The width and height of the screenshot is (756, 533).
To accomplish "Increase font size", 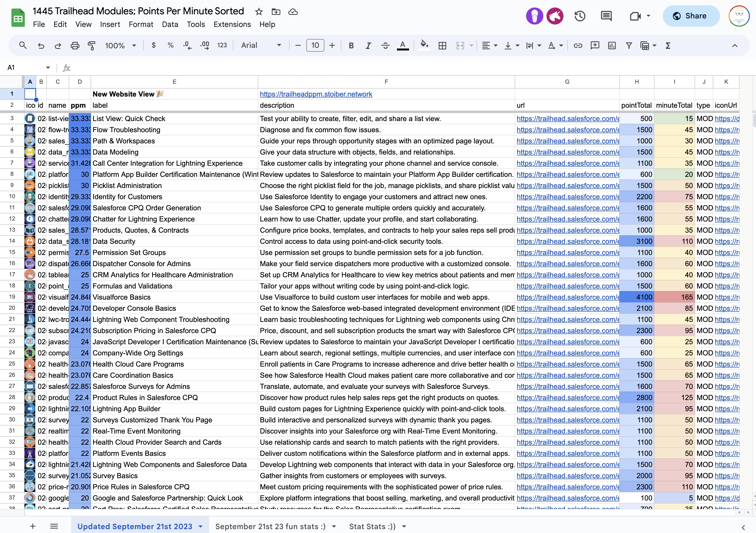I will [x=332, y=45].
